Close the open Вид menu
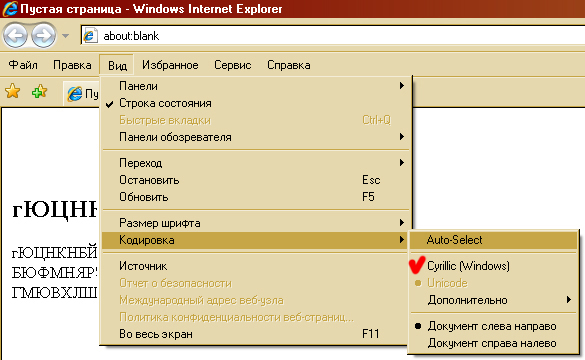 pos(117,65)
